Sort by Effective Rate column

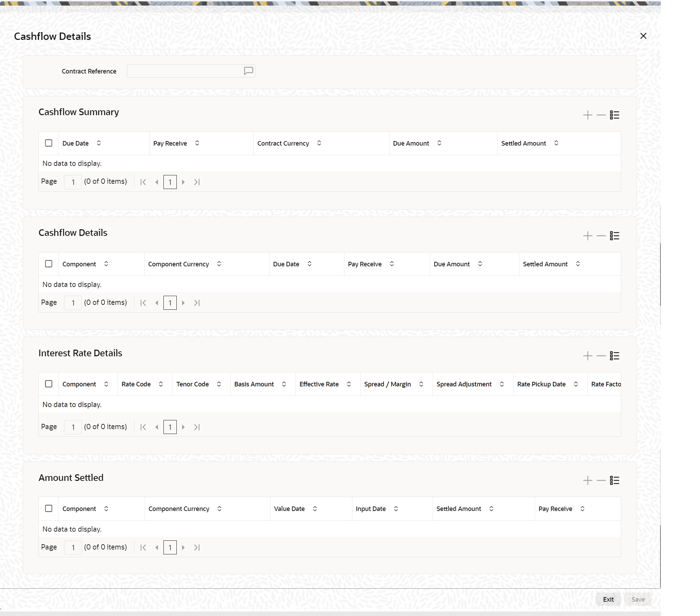[x=349, y=384]
